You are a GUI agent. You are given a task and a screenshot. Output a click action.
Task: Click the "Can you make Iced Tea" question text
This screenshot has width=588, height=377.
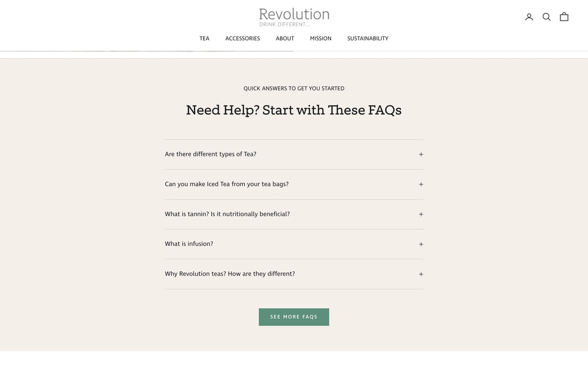[x=226, y=183]
